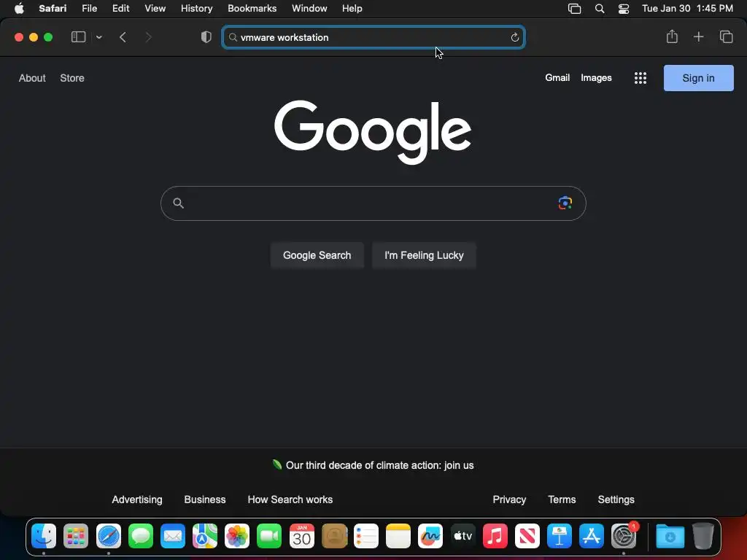Open the Advertising footer link
The image size is (747, 560).
tap(137, 499)
